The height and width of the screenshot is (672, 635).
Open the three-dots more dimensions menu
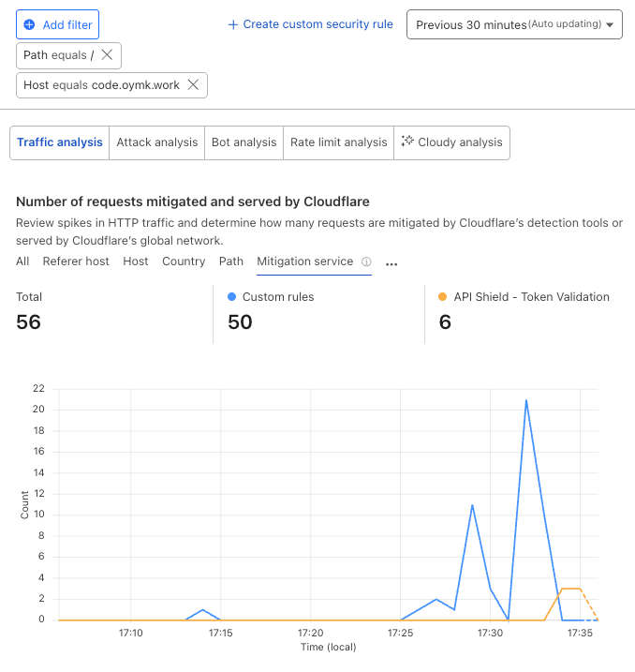[x=391, y=264]
